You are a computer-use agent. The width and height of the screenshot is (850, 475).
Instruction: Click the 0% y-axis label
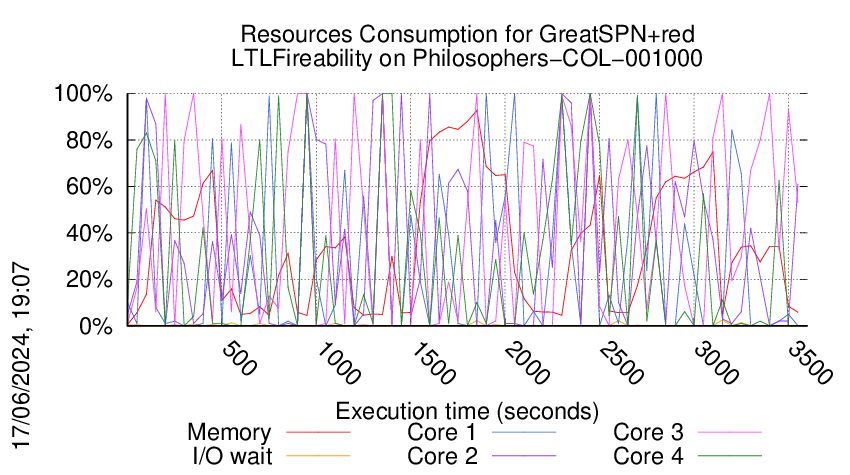click(x=95, y=326)
